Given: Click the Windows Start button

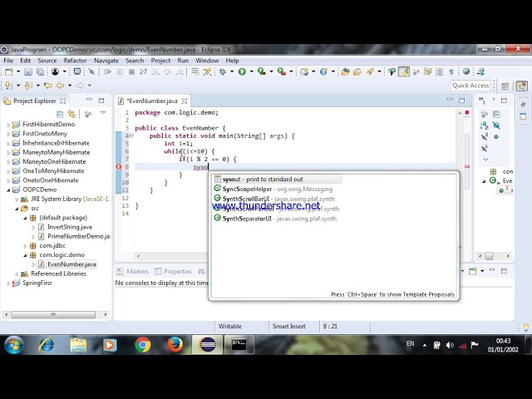Looking at the screenshot, I should tap(14, 345).
